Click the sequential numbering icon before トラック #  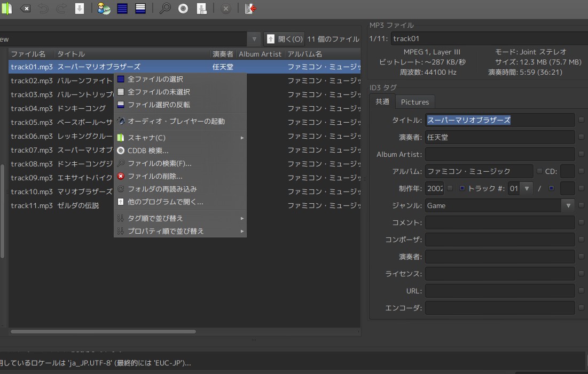click(x=462, y=188)
